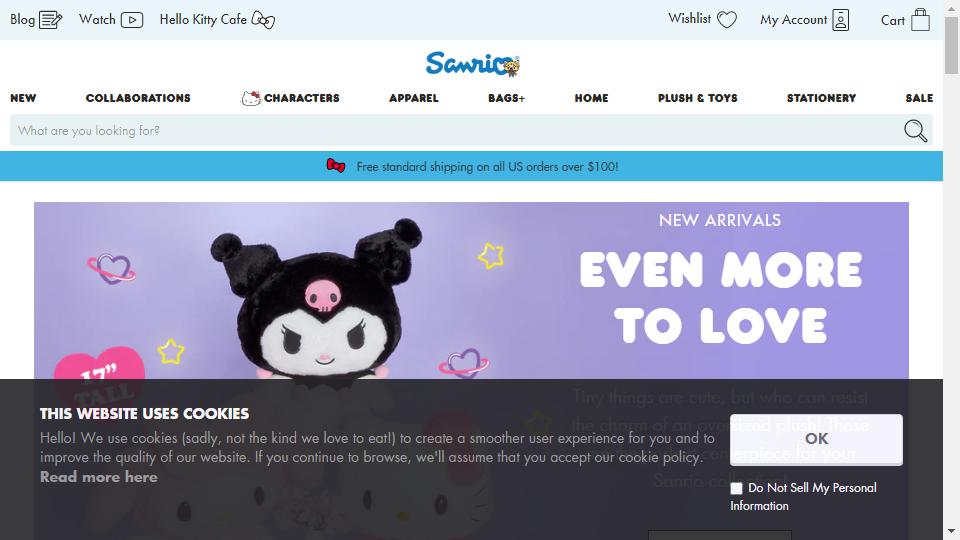Click the search input field
Screen dimensions: 960x540
point(456,130)
